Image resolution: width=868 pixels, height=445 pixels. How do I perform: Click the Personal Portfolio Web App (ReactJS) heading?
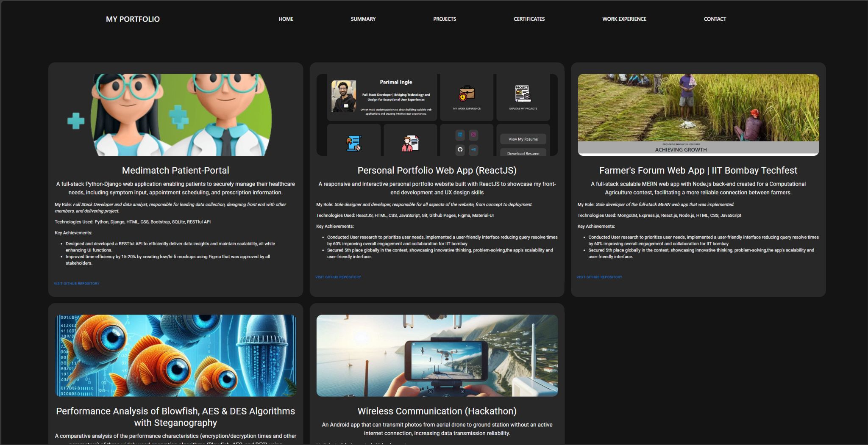pos(437,170)
